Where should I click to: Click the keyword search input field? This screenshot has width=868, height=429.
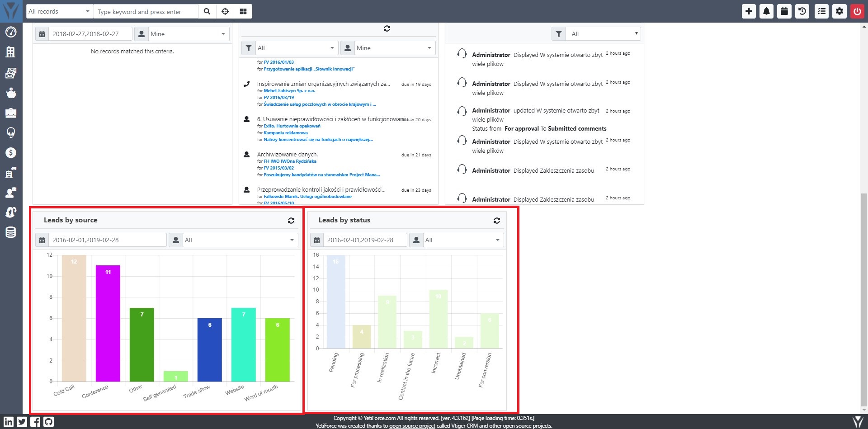pyautogui.click(x=146, y=11)
